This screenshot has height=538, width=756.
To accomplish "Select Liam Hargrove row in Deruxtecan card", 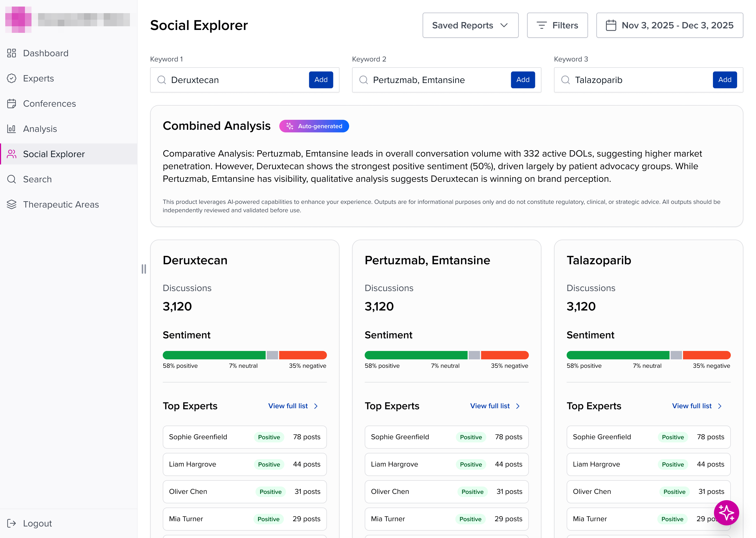I will [245, 464].
